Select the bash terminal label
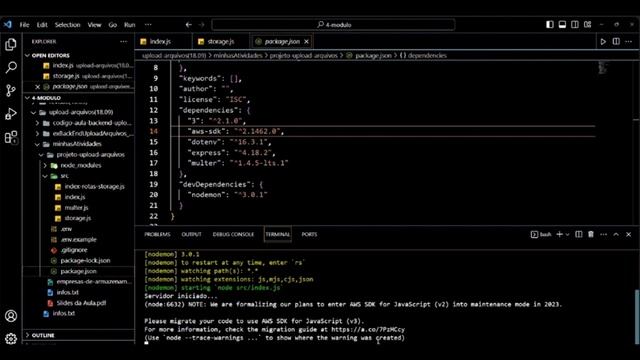Screen dimensions: 640x360 pos(541,234)
